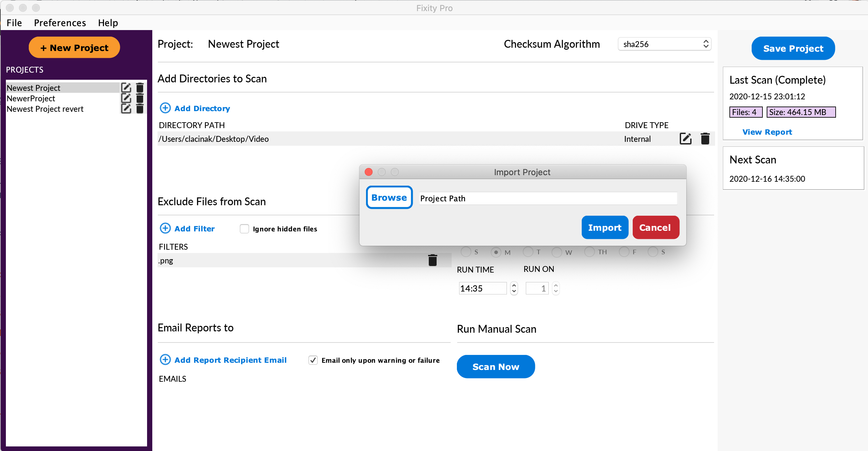Screen dimensions: 868x451
Task: Click the Internal drive type cell
Action: (x=637, y=139)
